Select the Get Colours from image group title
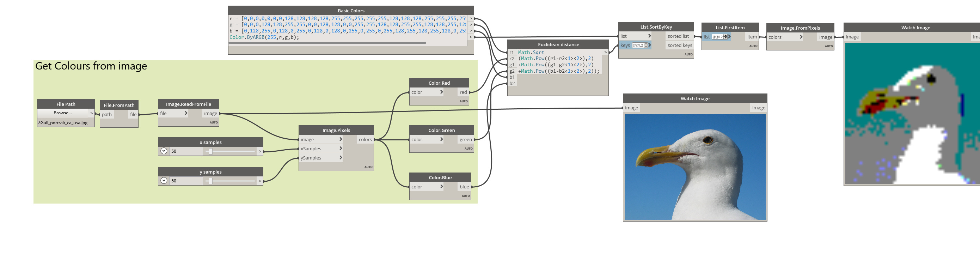 (x=91, y=66)
